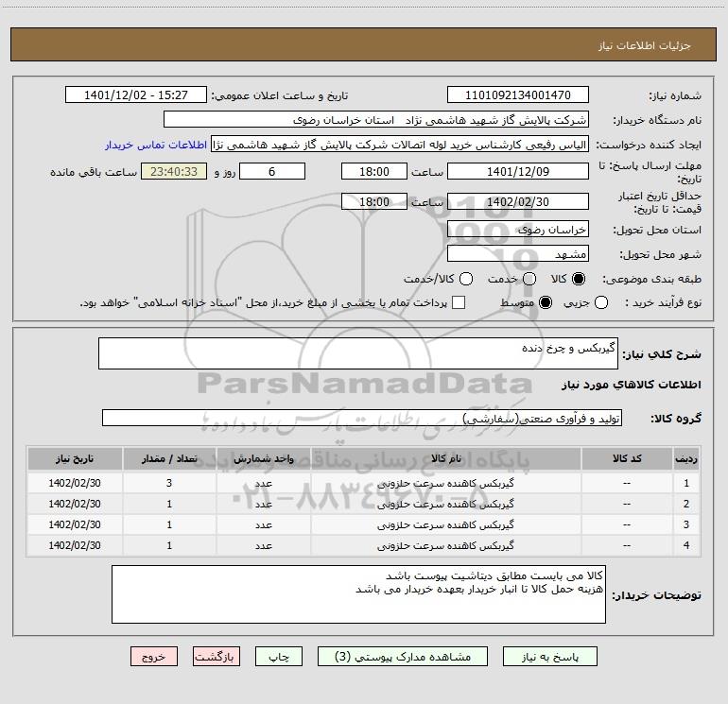This screenshot has height=704, width=728.
Task: Click the توضیحات خریدار text area
Action: 358,594
